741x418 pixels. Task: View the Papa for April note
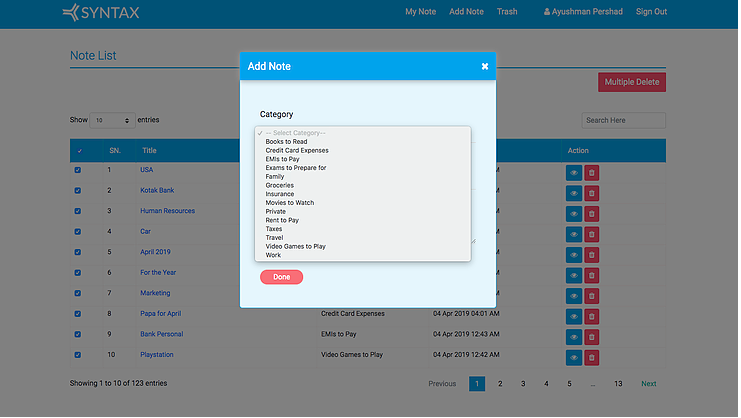click(574, 316)
